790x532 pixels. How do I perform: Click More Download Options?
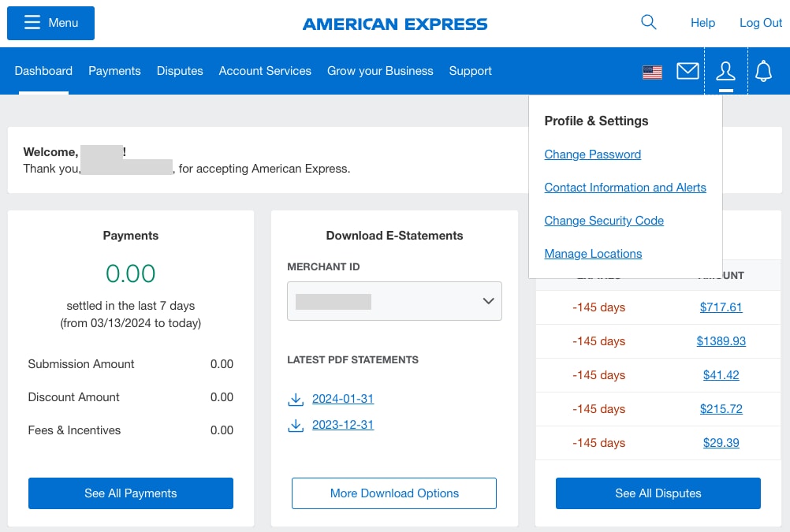[x=393, y=493]
